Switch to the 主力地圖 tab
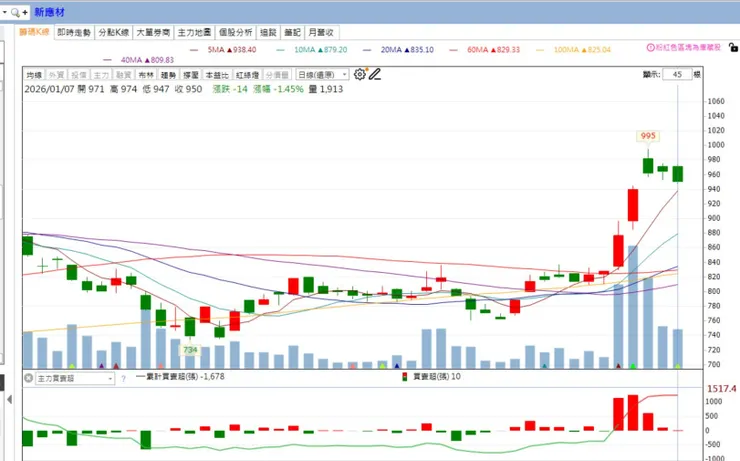740x461 pixels. click(x=194, y=33)
